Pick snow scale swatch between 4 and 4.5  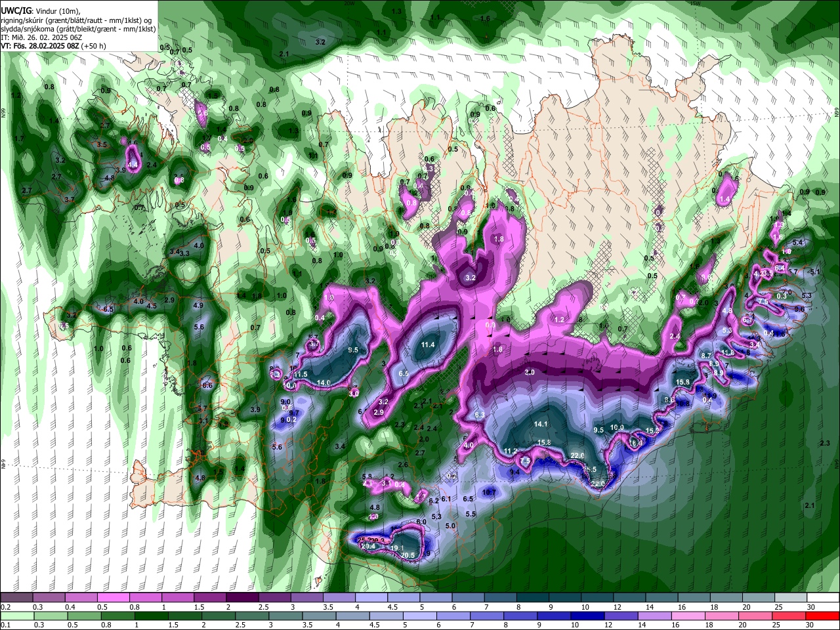(371, 598)
